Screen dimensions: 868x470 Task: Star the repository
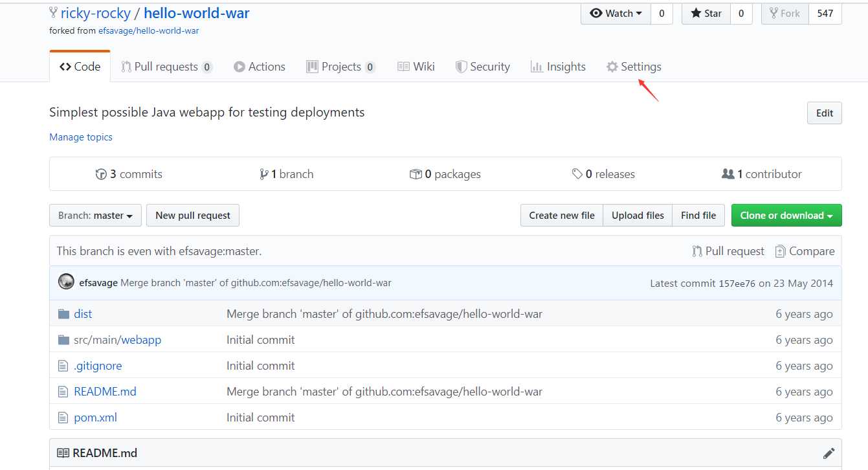coord(706,14)
